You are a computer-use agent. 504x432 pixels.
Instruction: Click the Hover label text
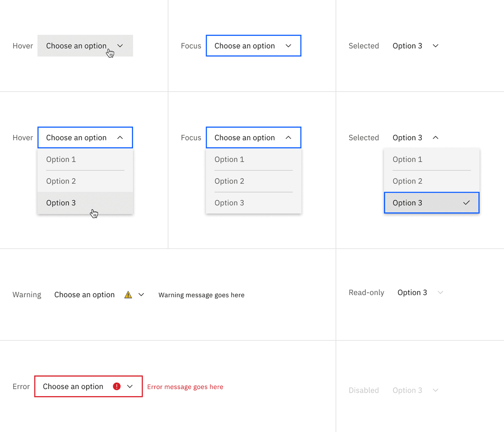pyautogui.click(x=22, y=46)
